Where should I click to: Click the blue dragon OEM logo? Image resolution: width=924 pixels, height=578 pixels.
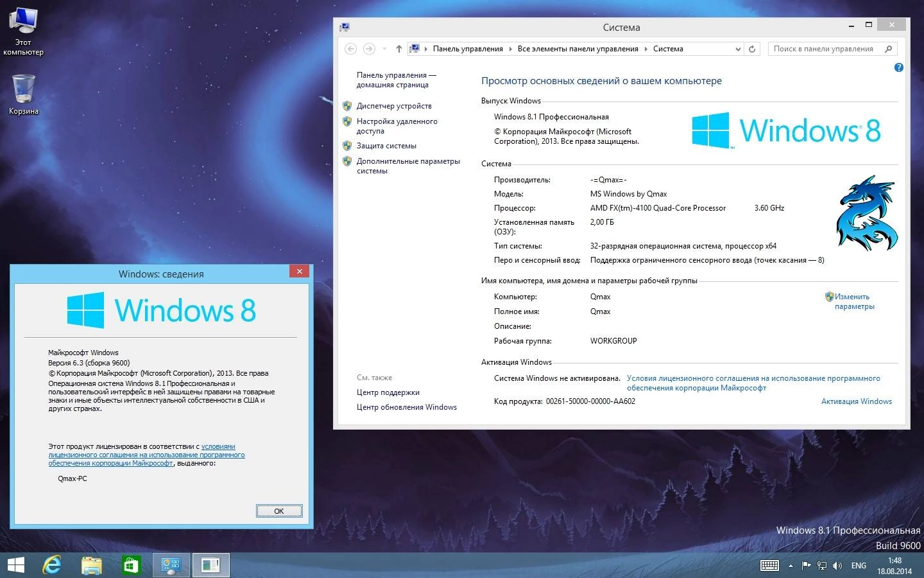[x=866, y=213]
